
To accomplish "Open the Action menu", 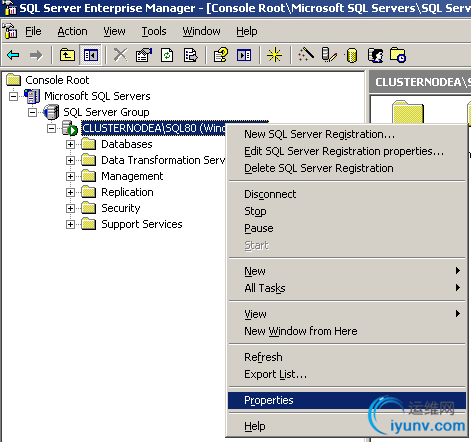I will 72,31.
